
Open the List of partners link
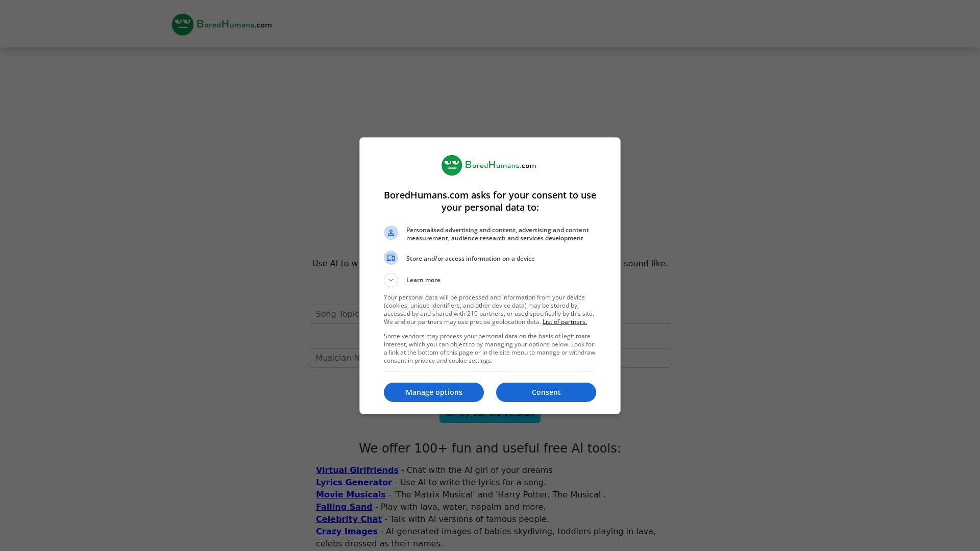point(564,322)
